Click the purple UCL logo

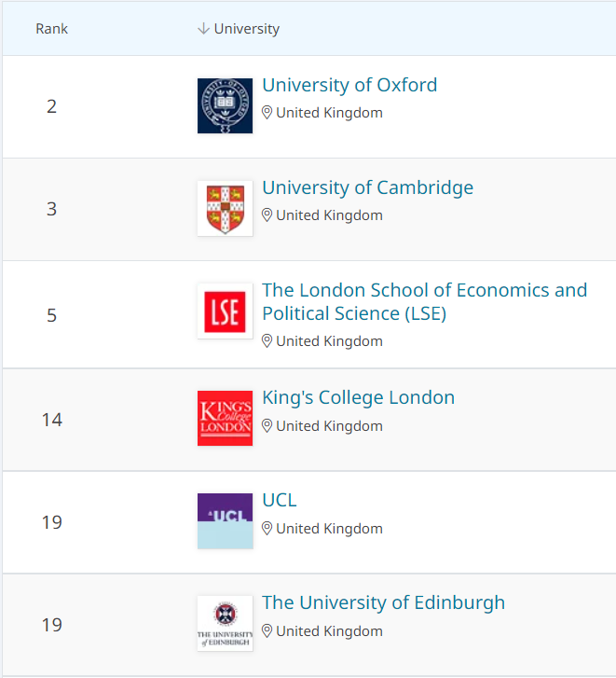[226, 521]
